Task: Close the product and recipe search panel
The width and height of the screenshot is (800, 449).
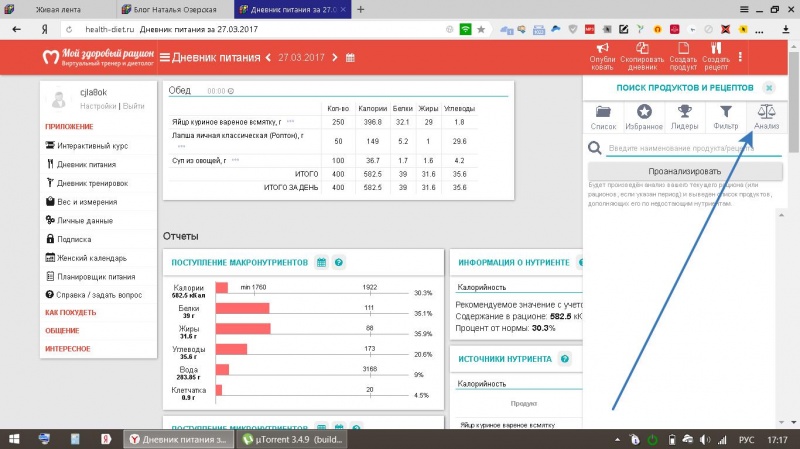Action: coord(768,88)
